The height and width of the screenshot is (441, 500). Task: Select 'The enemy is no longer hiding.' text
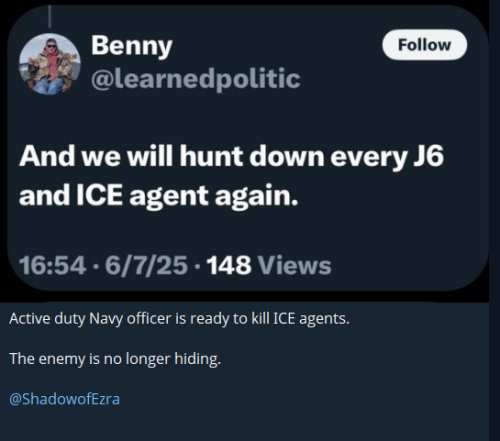(x=115, y=359)
